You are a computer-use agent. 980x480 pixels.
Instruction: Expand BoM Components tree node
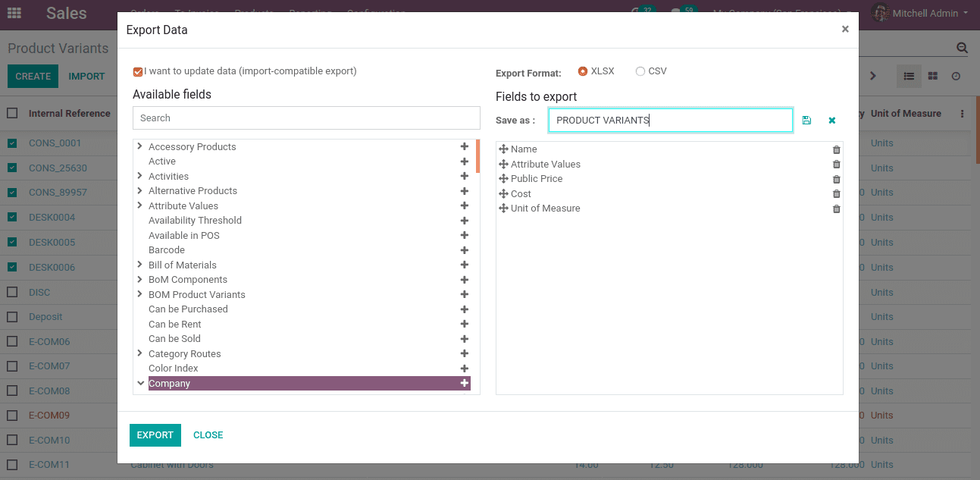point(140,280)
